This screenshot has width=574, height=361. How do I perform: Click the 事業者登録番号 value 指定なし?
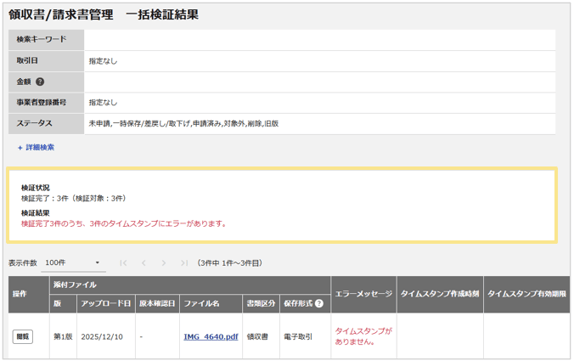(x=103, y=103)
